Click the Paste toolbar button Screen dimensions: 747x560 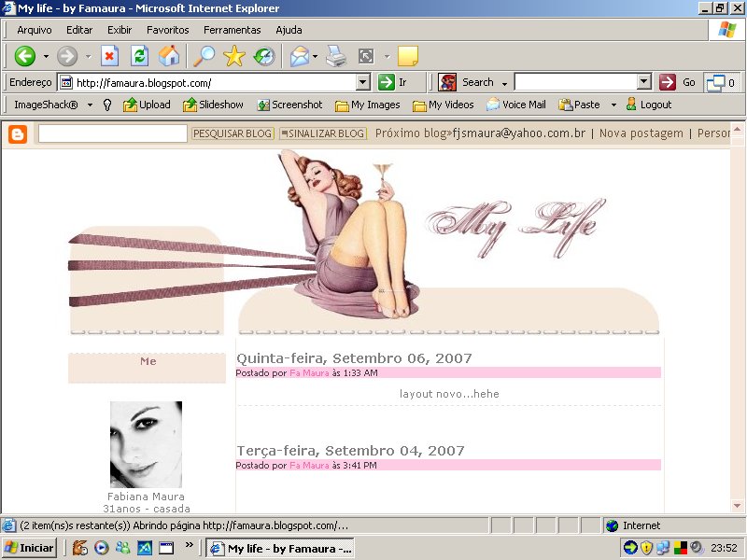pyautogui.click(x=579, y=105)
